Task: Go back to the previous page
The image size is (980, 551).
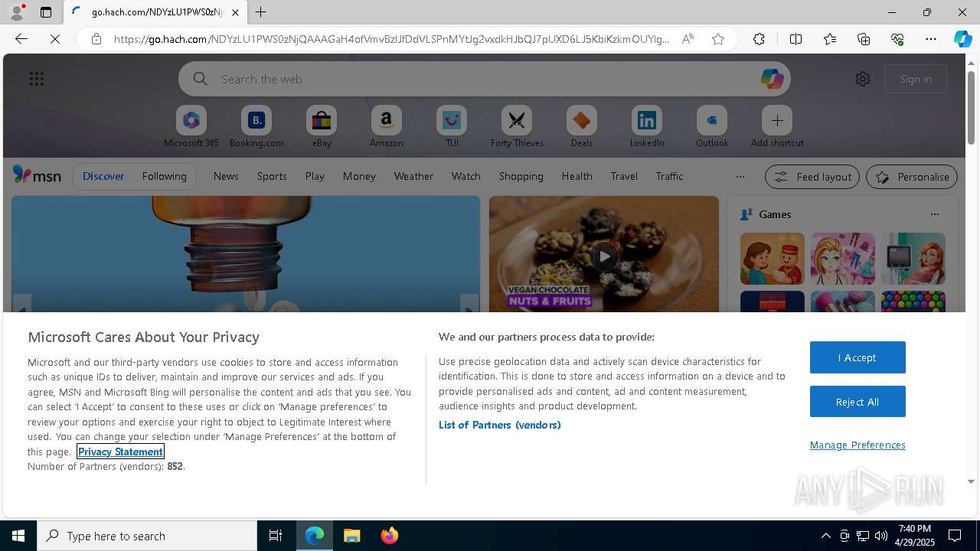Action: pos(21,39)
